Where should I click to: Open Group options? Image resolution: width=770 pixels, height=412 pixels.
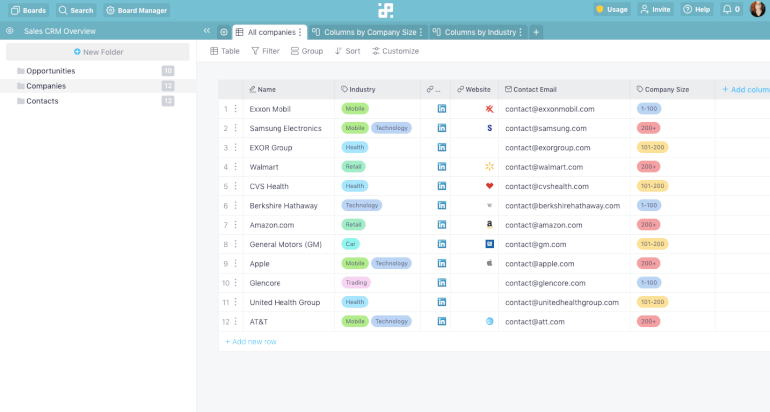coord(307,51)
